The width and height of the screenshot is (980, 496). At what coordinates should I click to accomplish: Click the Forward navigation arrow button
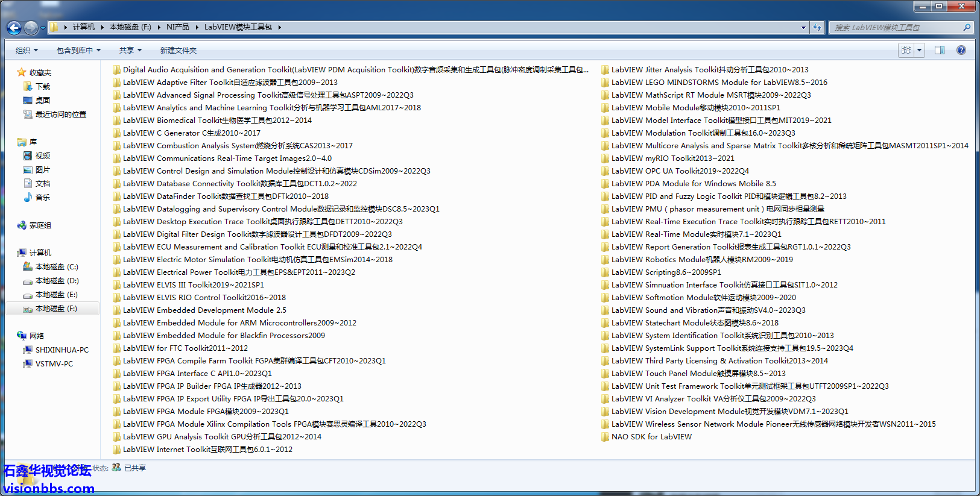pos(31,27)
